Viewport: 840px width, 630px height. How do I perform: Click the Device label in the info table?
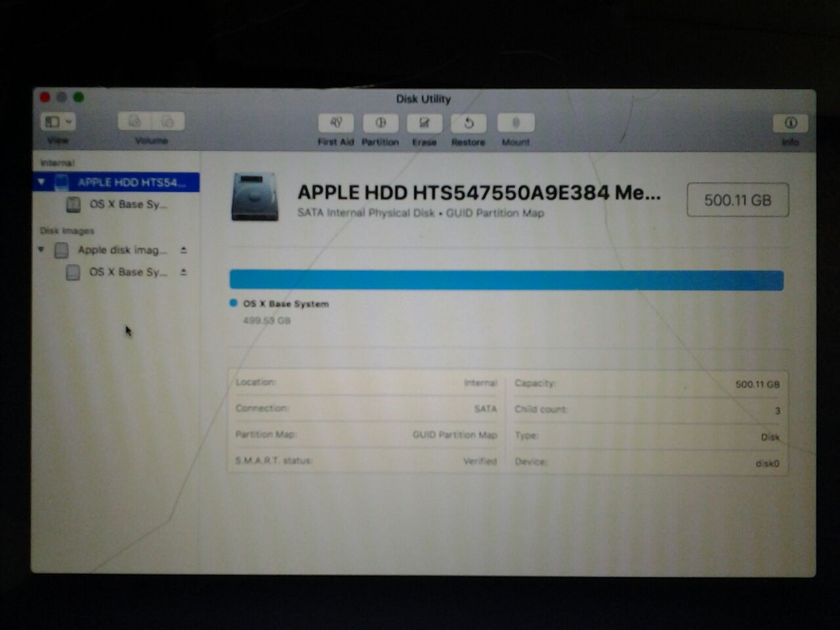point(531,462)
